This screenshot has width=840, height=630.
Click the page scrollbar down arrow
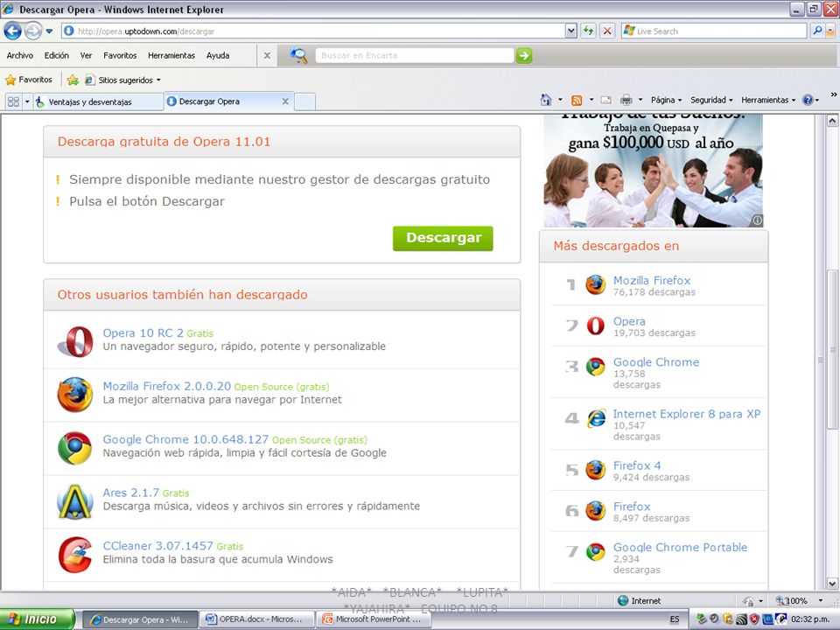pyautogui.click(x=832, y=584)
